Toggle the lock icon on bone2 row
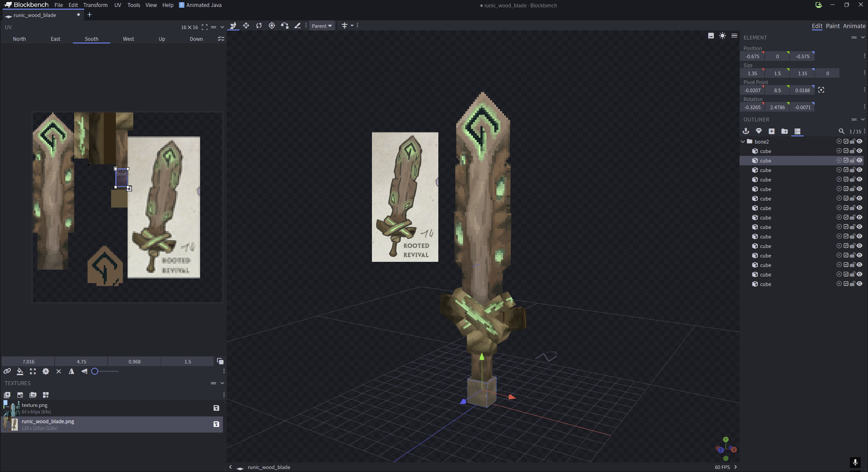Image resolution: width=868 pixels, height=472 pixels. click(852, 142)
